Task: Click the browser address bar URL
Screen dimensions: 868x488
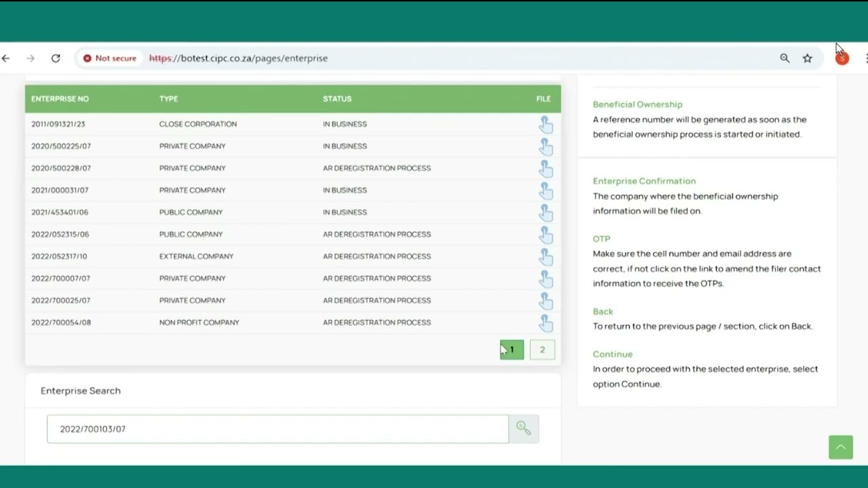Action: 238,58
